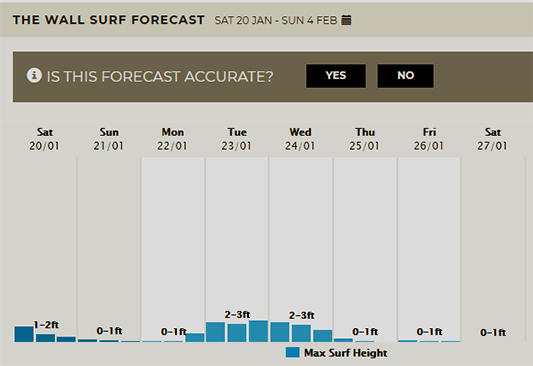Select the Sat 27/01 day header
533x366 pixels.
[493, 139]
